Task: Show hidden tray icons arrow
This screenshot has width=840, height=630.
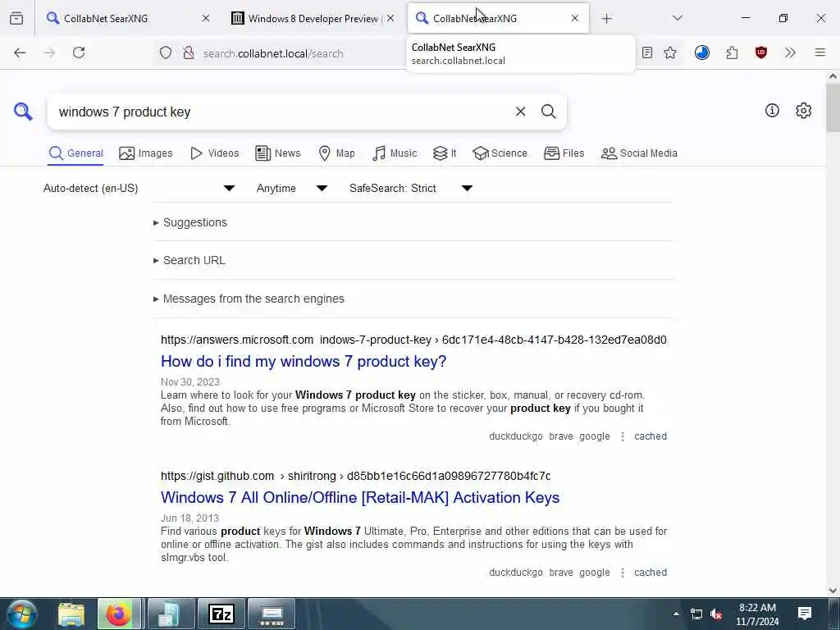Action: pyautogui.click(x=676, y=614)
